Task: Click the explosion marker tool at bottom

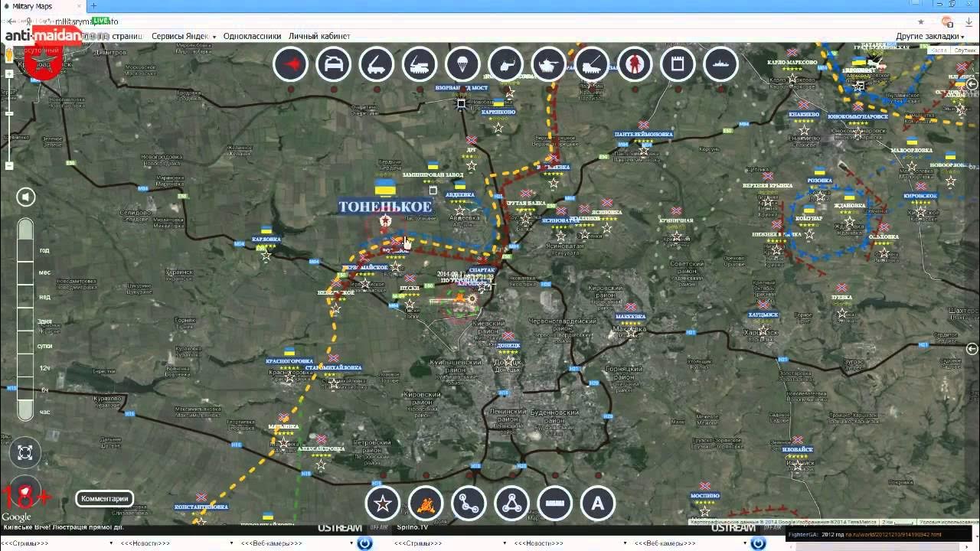Action: [x=426, y=504]
